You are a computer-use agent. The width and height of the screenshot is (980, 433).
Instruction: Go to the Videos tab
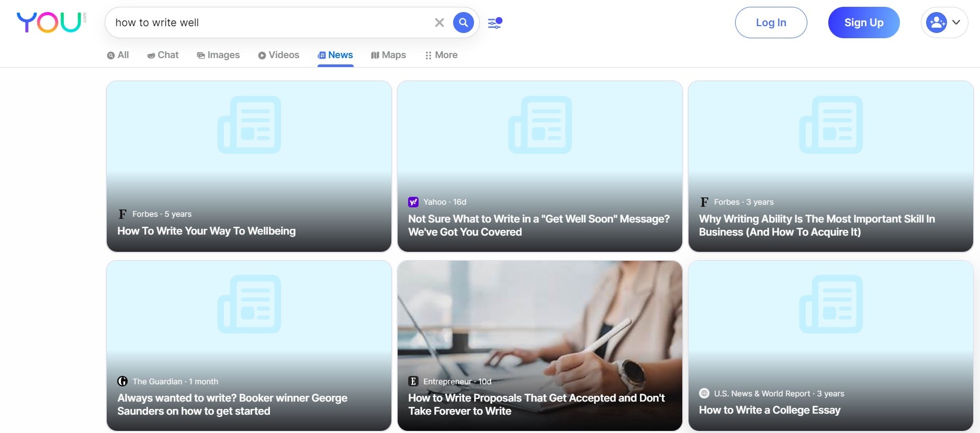278,55
